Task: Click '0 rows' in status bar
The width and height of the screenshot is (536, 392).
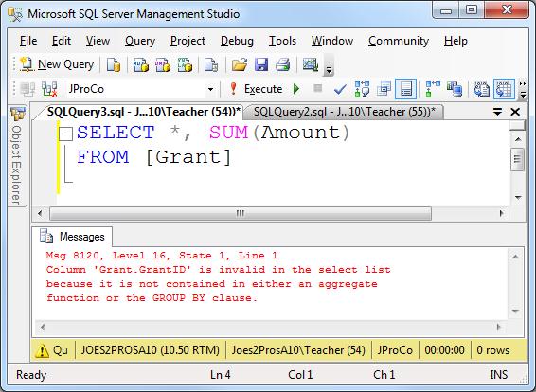Action: coord(493,350)
